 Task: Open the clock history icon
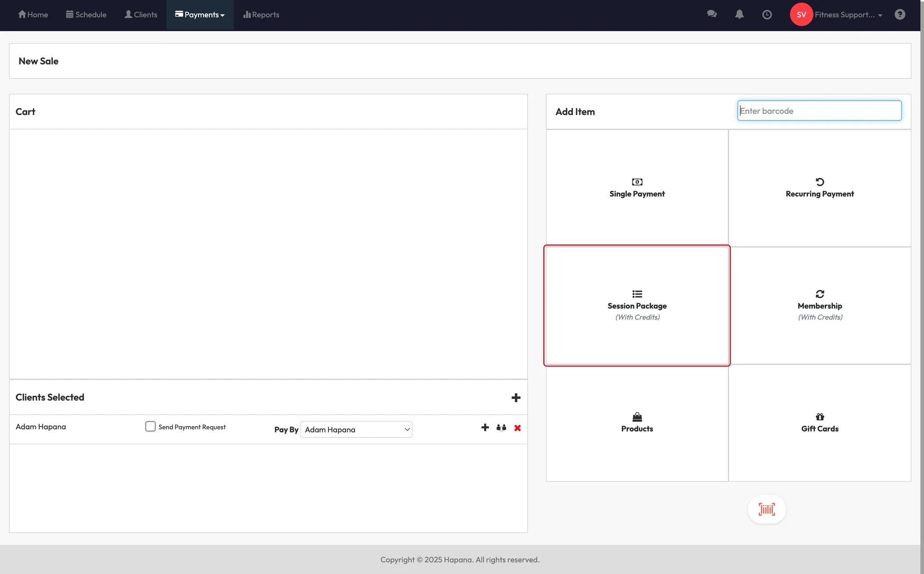[767, 14]
